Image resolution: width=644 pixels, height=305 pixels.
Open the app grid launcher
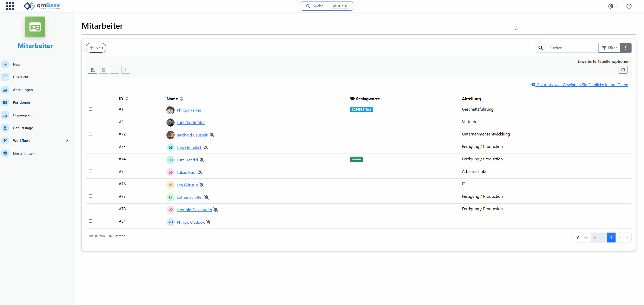point(10,6)
